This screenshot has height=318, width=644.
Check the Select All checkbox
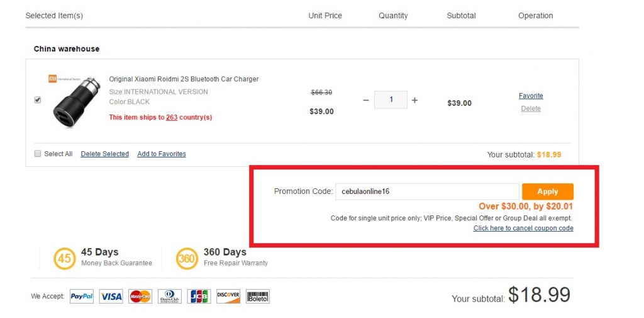[38, 154]
